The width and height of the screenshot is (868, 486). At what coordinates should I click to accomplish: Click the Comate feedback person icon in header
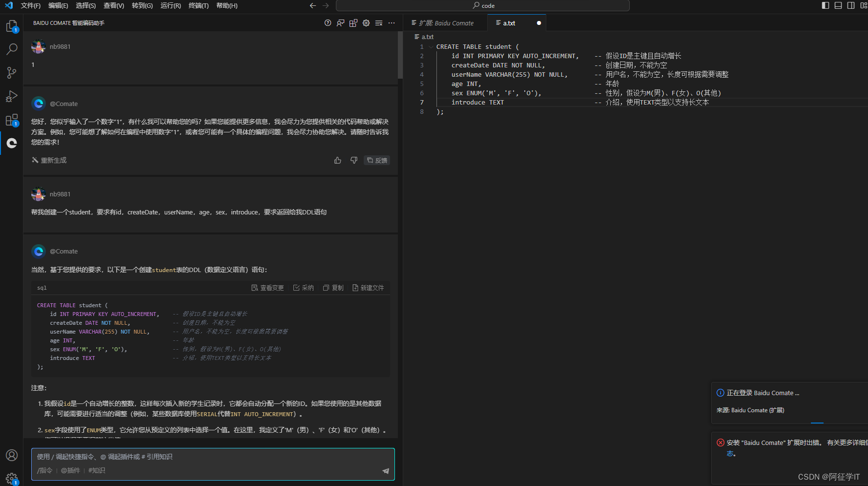pyautogui.click(x=340, y=23)
